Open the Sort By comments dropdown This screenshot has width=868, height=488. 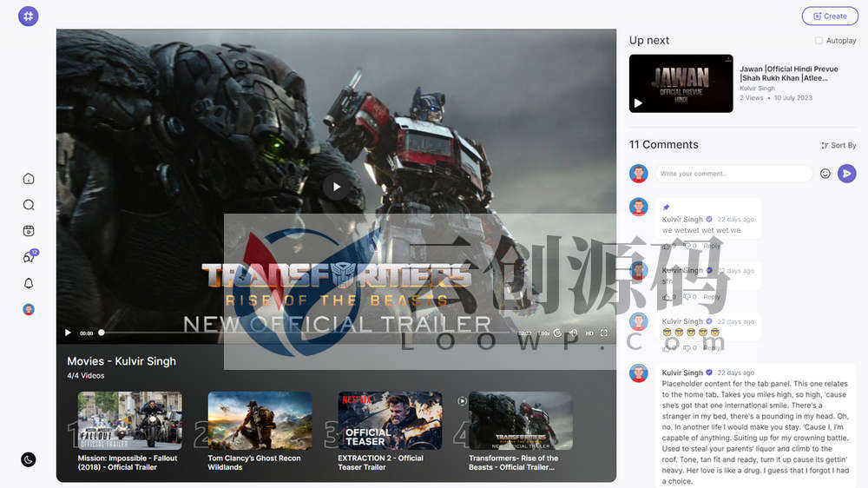(x=838, y=145)
